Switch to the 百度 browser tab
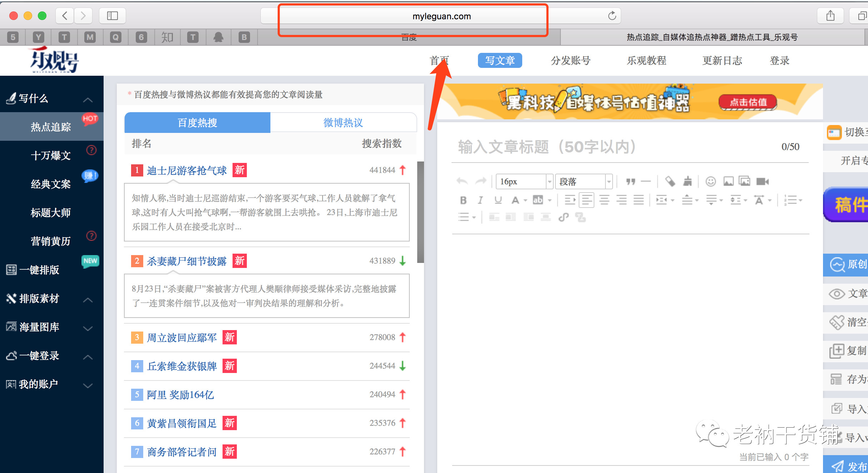Screen dimensions: 868x473 (409, 37)
